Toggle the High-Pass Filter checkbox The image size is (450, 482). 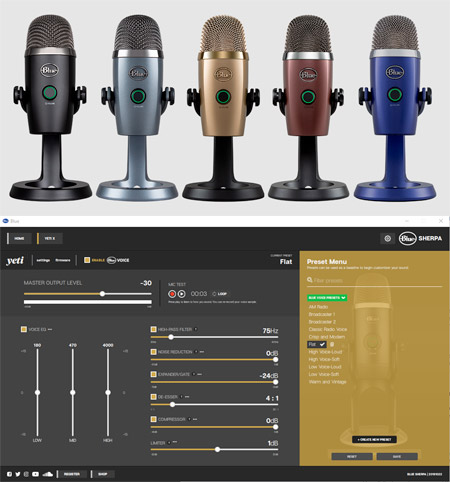click(153, 329)
